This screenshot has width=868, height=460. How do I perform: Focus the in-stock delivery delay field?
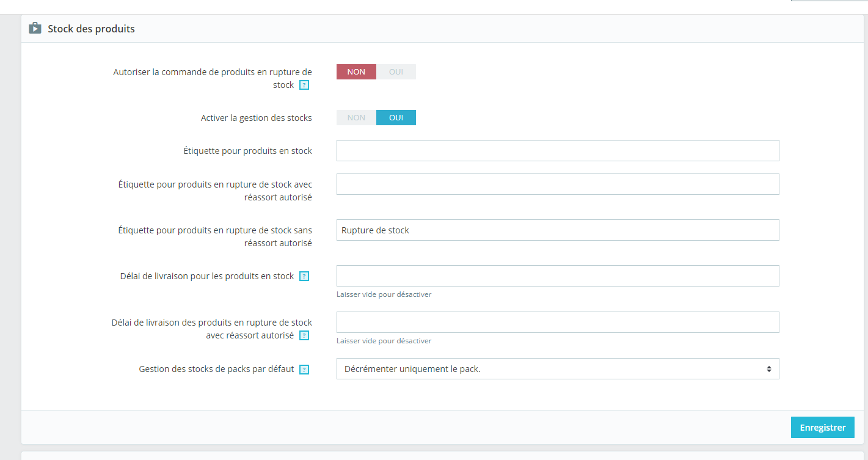coord(558,276)
